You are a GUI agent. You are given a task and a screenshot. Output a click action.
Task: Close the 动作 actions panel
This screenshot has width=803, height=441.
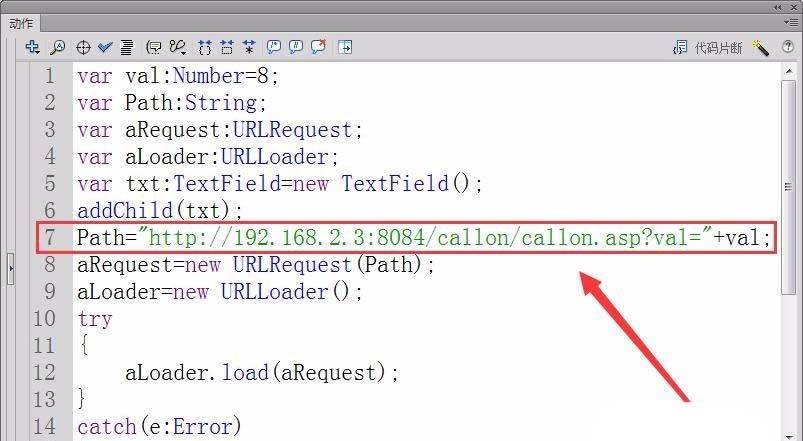pos(792,7)
